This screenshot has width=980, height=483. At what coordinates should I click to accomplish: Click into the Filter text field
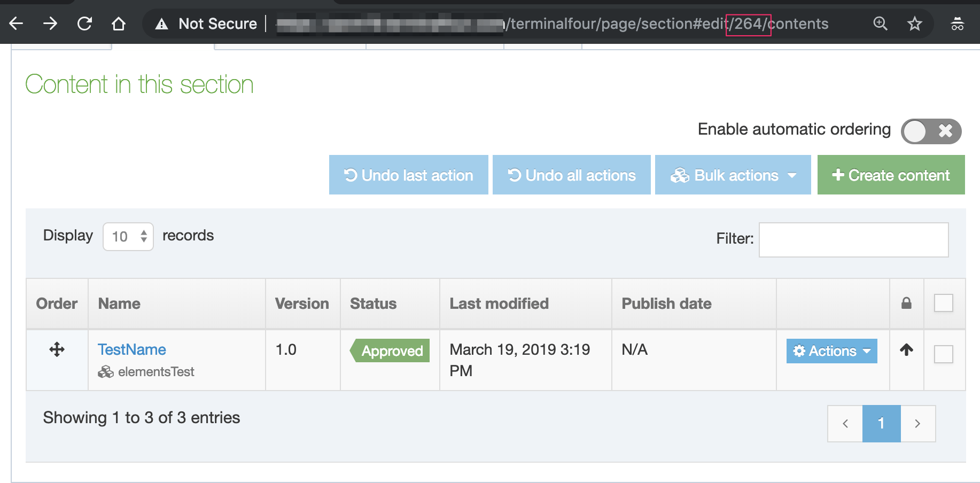[853, 240]
